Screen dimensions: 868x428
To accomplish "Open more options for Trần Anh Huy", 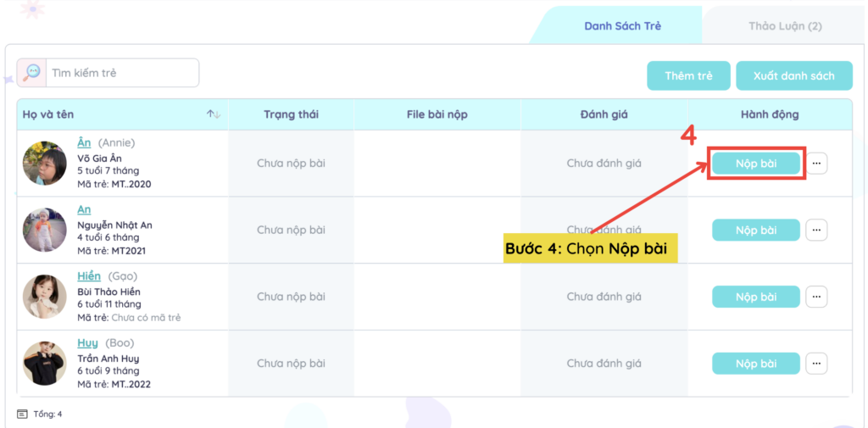I will point(816,364).
